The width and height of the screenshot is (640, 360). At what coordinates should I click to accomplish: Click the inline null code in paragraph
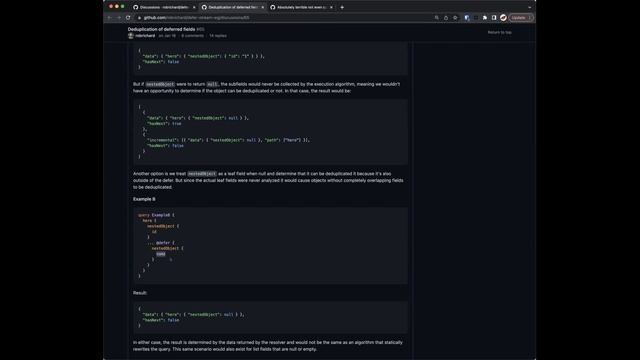click(212, 84)
